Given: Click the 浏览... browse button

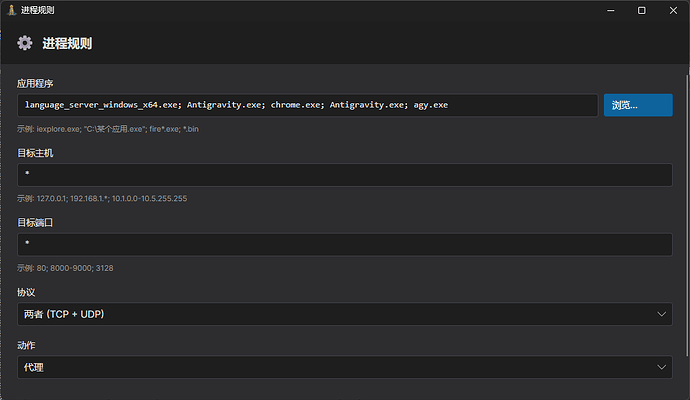Looking at the screenshot, I should click(x=638, y=105).
